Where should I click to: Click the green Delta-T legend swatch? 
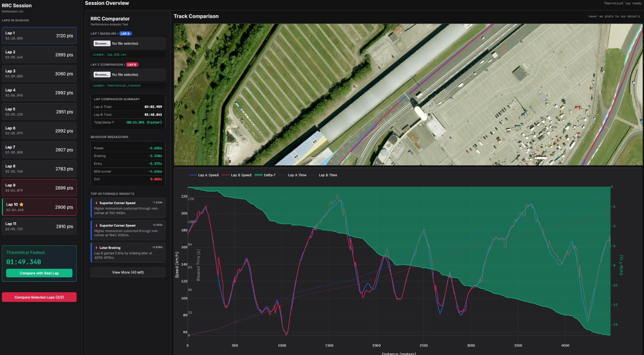pyautogui.click(x=258, y=175)
